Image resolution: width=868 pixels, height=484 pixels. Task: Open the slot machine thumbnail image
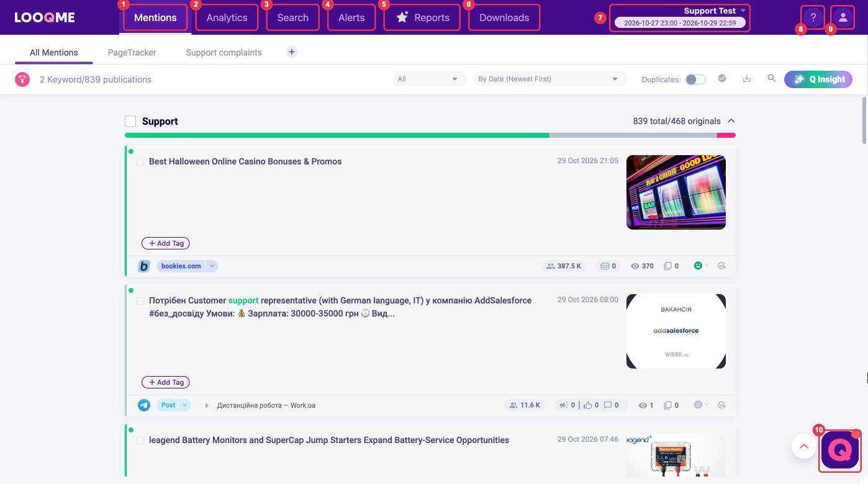click(676, 192)
